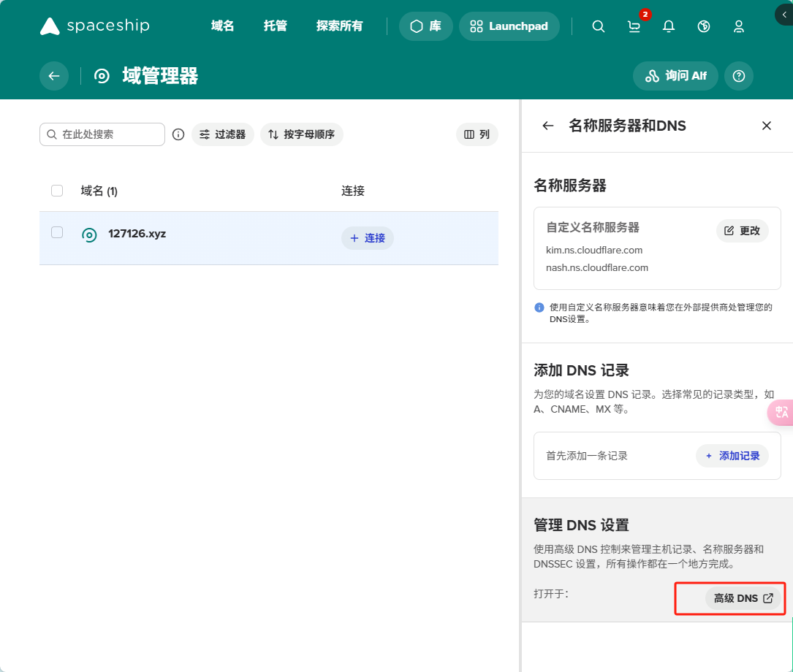
Task: Open the 127126.xyz domain
Action: (137, 234)
